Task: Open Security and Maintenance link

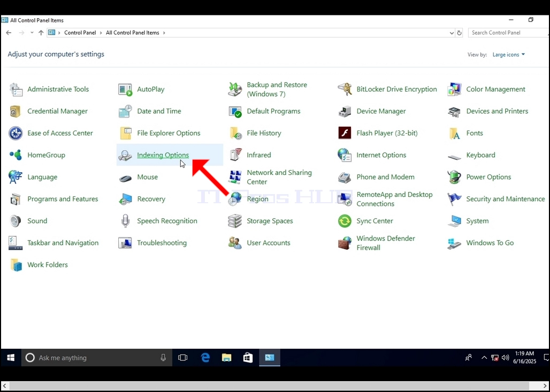Action: tap(506, 199)
